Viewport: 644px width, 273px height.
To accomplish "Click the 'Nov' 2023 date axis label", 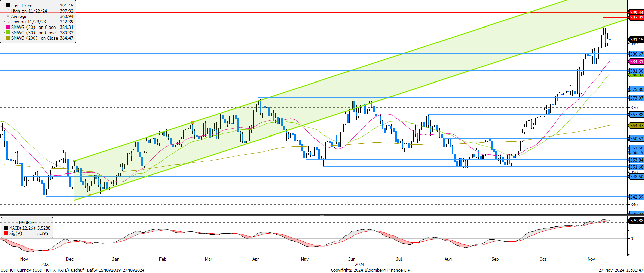I will coord(24,259).
